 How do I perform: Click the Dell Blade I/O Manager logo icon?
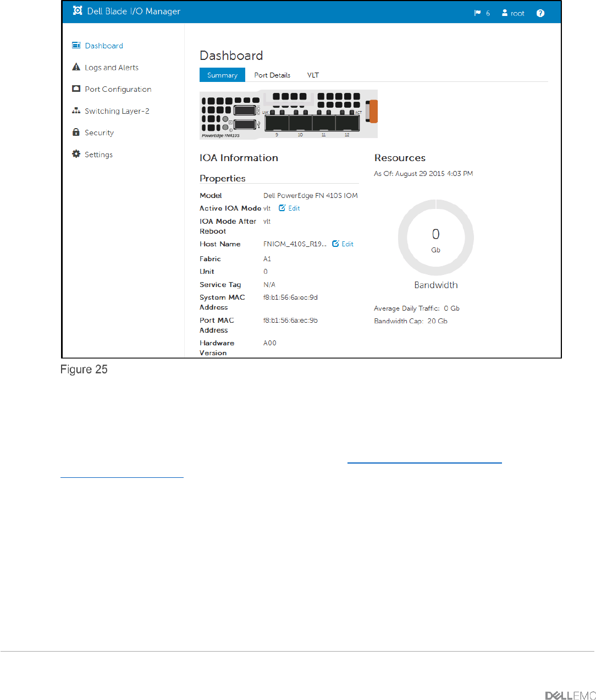coord(78,10)
